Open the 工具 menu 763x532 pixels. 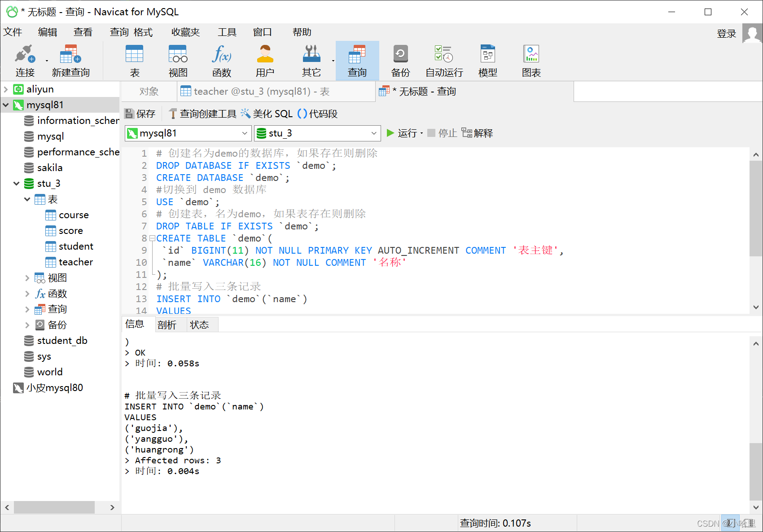coord(227,32)
